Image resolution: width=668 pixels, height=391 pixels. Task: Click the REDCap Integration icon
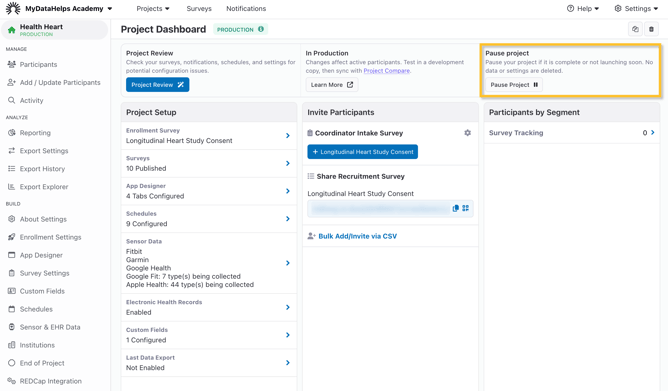pyautogui.click(x=12, y=381)
